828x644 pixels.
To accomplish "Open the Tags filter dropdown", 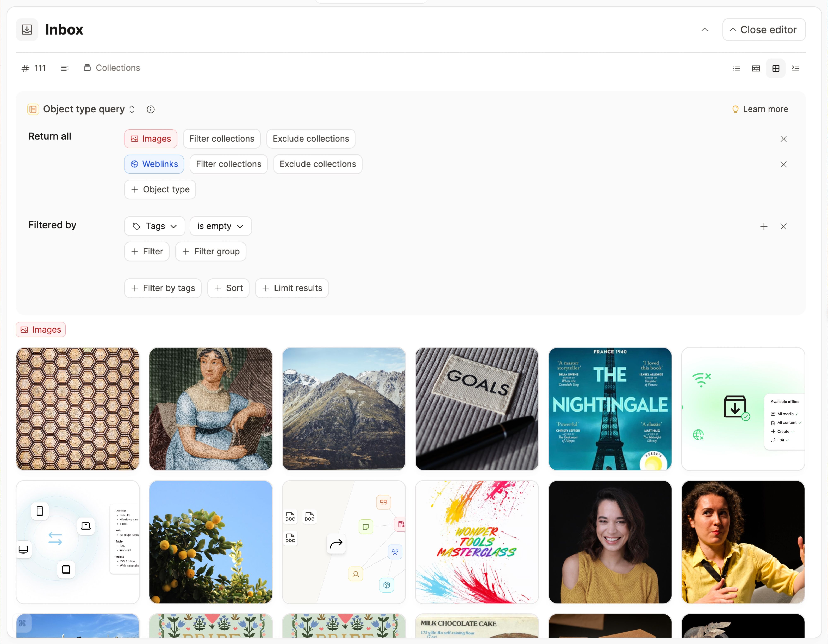I will pos(154,226).
